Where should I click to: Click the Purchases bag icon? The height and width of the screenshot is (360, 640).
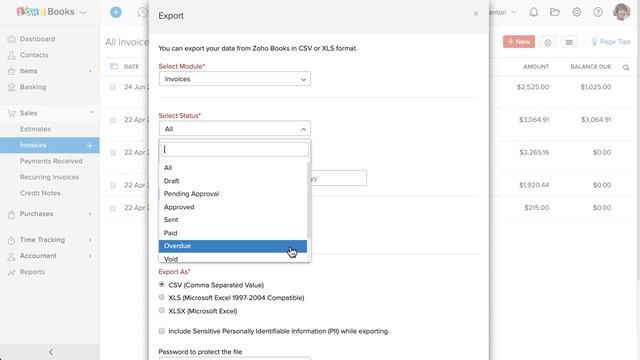pyautogui.click(x=11, y=214)
